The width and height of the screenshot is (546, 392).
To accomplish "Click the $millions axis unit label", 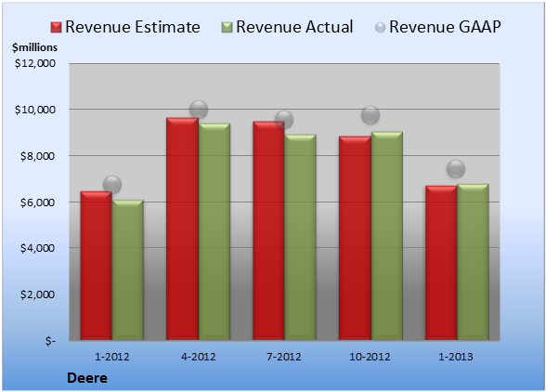I will pos(34,47).
